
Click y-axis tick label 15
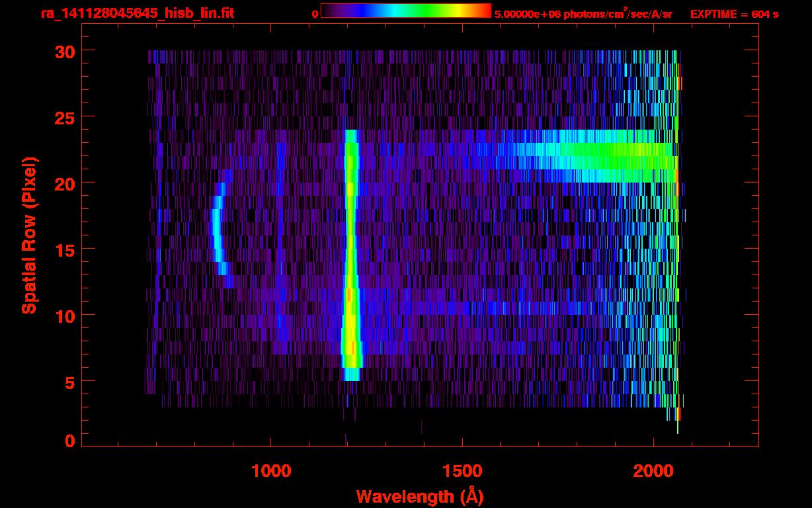(x=65, y=249)
